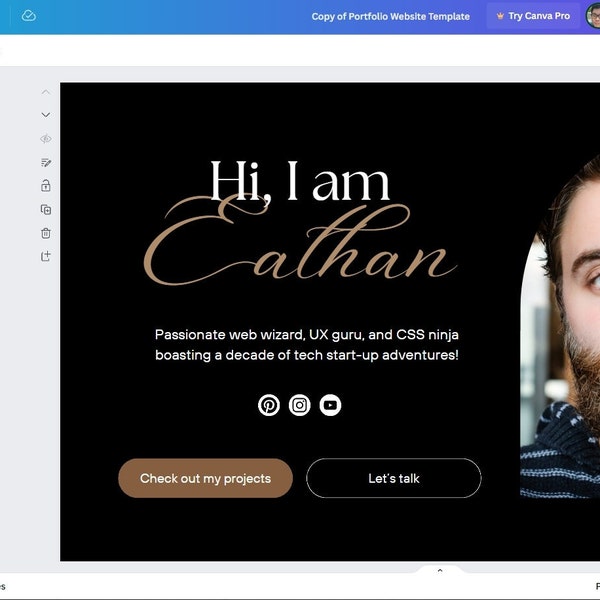Move the page down with the down chevron

(46, 115)
